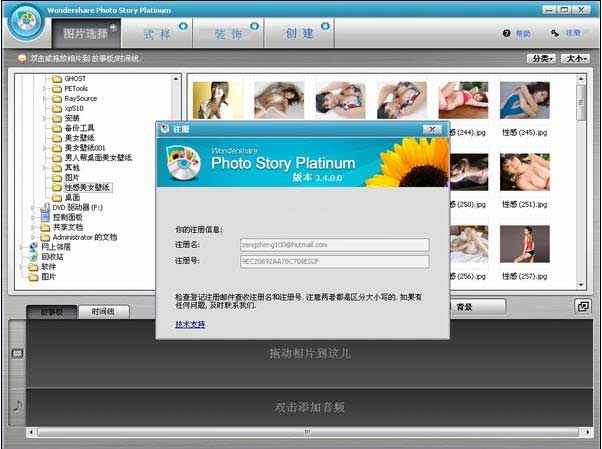Viewport: 602px width, 449px height.
Task: Click the photo track frame icon
Action: (16, 353)
